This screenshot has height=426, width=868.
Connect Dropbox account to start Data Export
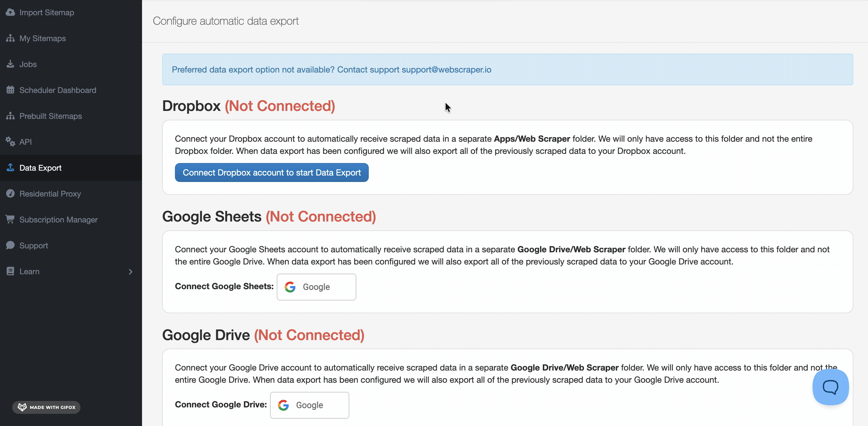click(272, 172)
